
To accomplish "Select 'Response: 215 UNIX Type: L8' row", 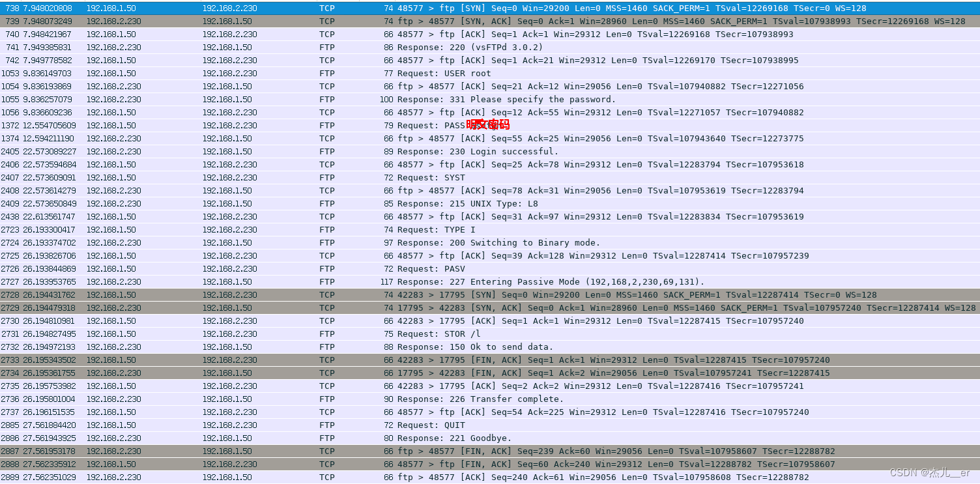I will 490,204.
